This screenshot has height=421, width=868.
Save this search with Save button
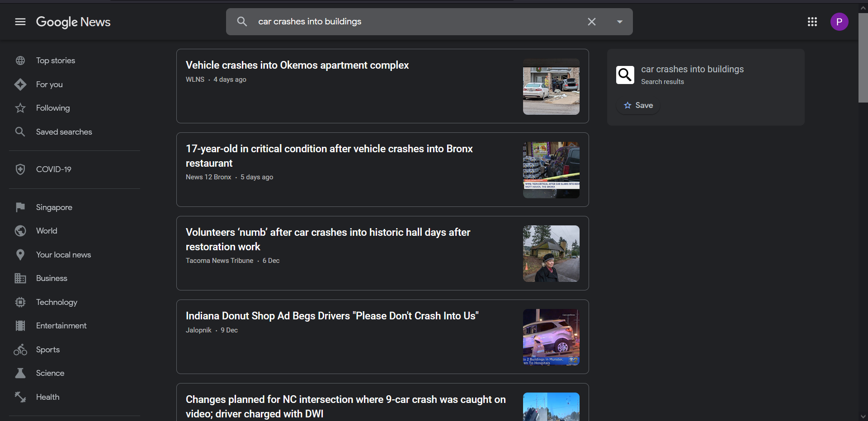[x=638, y=105]
